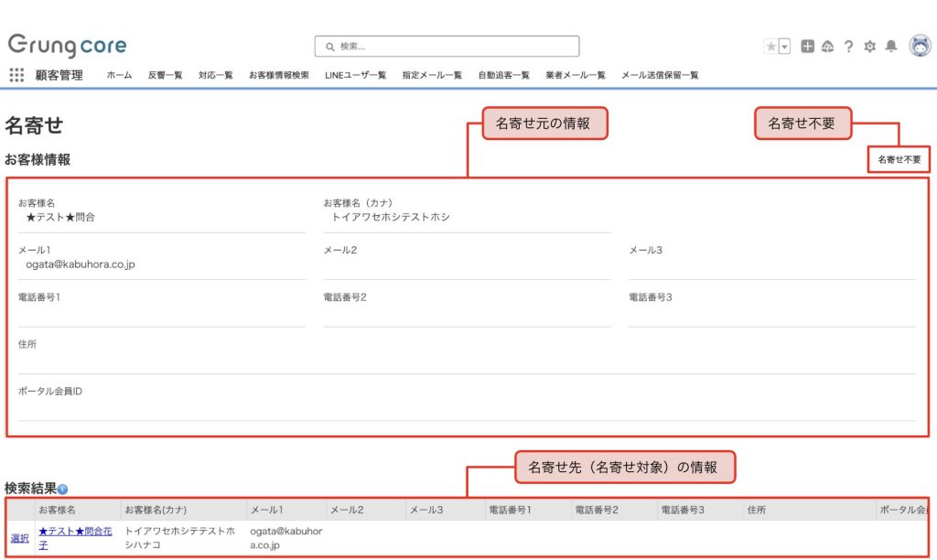This screenshot has width=937, height=560.
Task: Open the お客様情報検索 tab
Action: tap(278, 75)
